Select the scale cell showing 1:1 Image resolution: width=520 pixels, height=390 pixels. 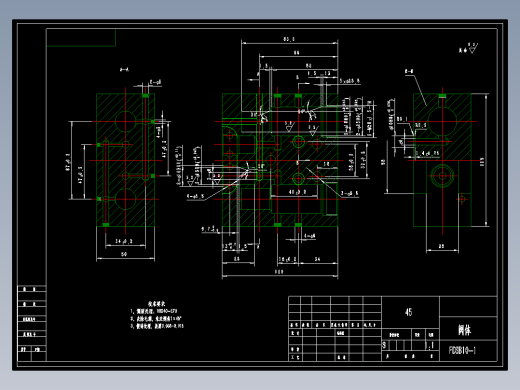tap(431, 345)
